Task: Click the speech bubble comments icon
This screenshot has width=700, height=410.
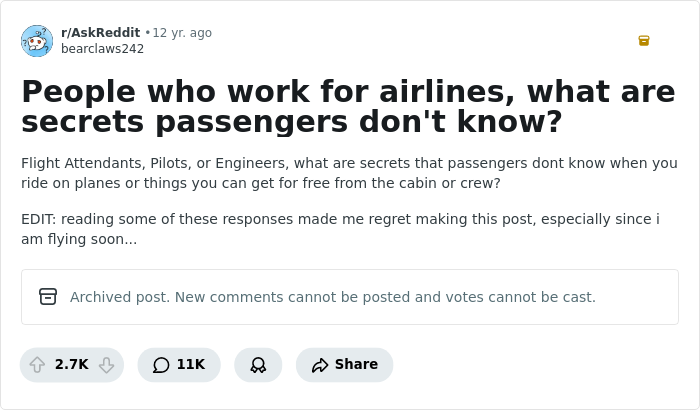Action: click(x=161, y=365)
